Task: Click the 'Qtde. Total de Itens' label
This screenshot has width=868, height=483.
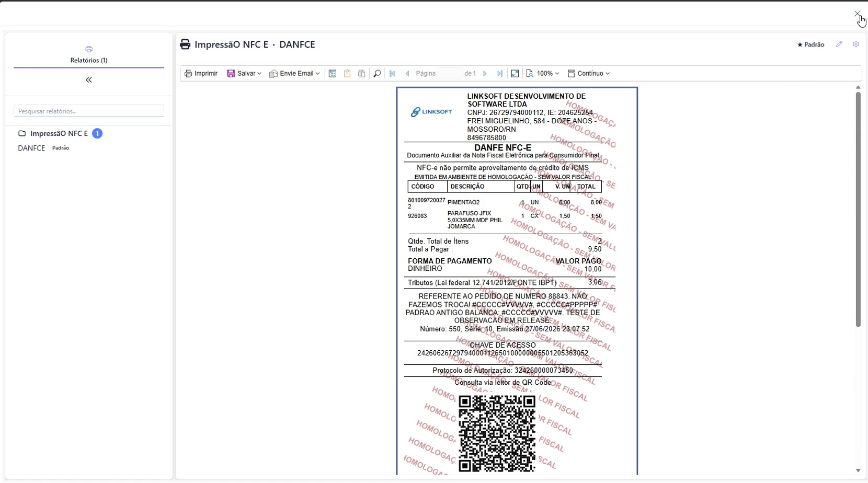Action: coord(439,241)
